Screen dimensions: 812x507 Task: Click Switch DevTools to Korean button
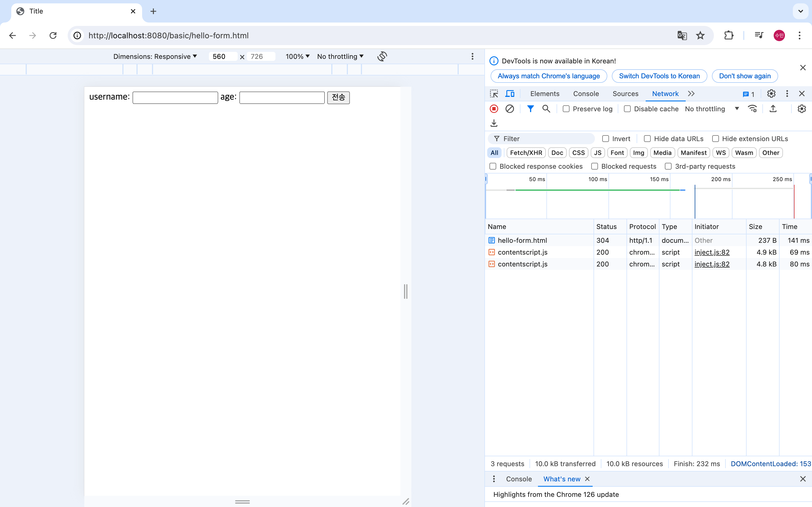tap(659, 76)
